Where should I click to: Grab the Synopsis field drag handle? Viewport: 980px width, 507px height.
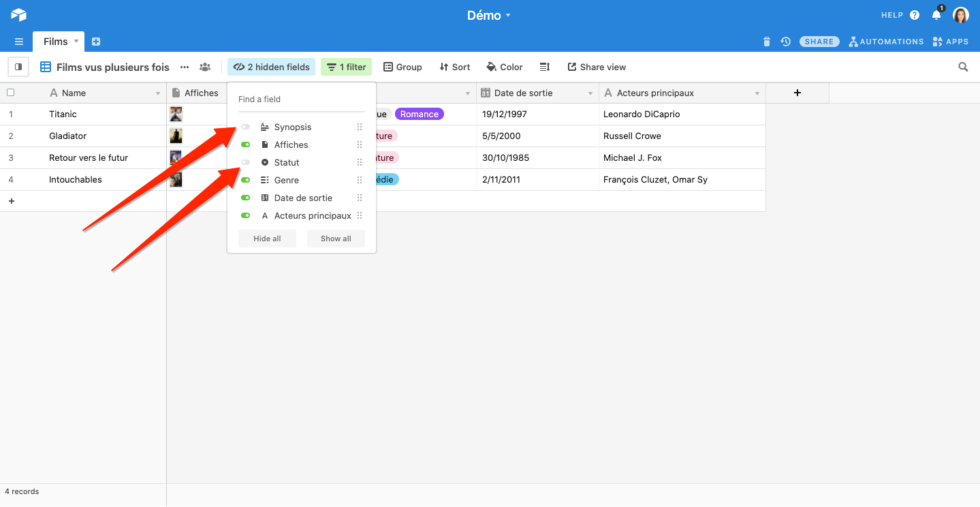[x=360, y=127]
